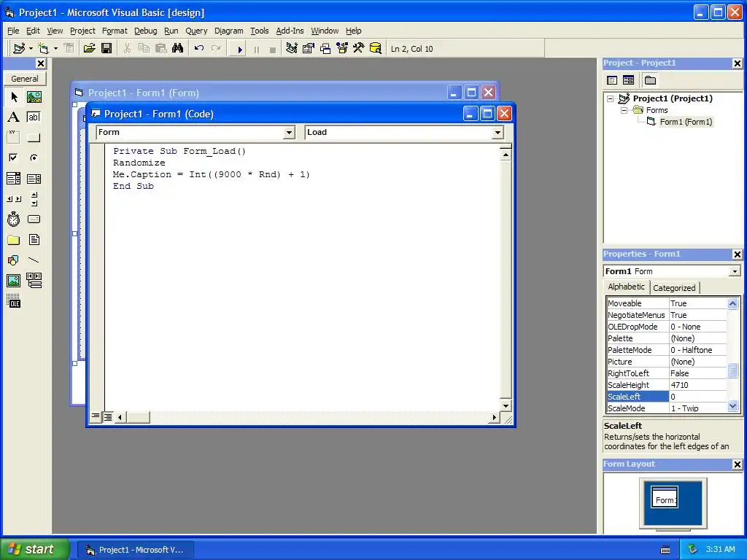Screen dimensions: 747x560
Task: Select the DirListBox folder tool
Action: [14, 239]
